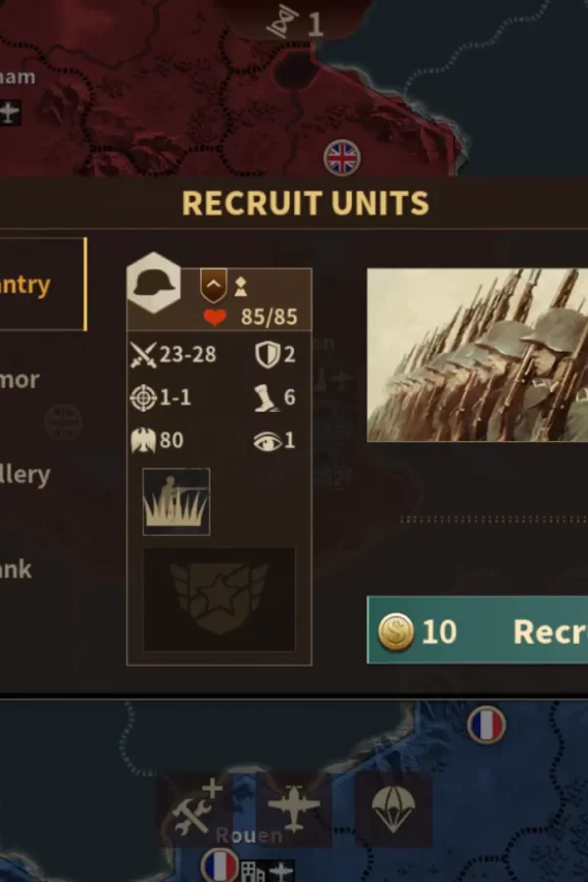
Task: Open the Tank category tab
Action: [x=17, y=569]
